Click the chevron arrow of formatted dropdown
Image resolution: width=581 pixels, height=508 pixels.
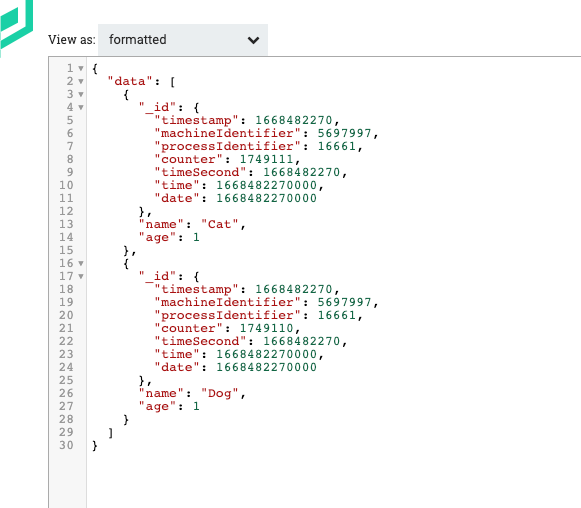[253, 40]
